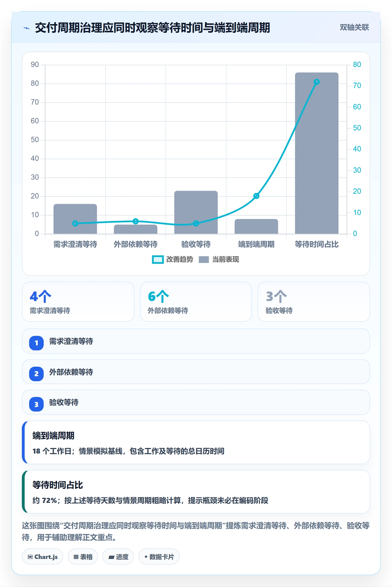
Task: Click the right axis value 80
Action: point(357,65)
